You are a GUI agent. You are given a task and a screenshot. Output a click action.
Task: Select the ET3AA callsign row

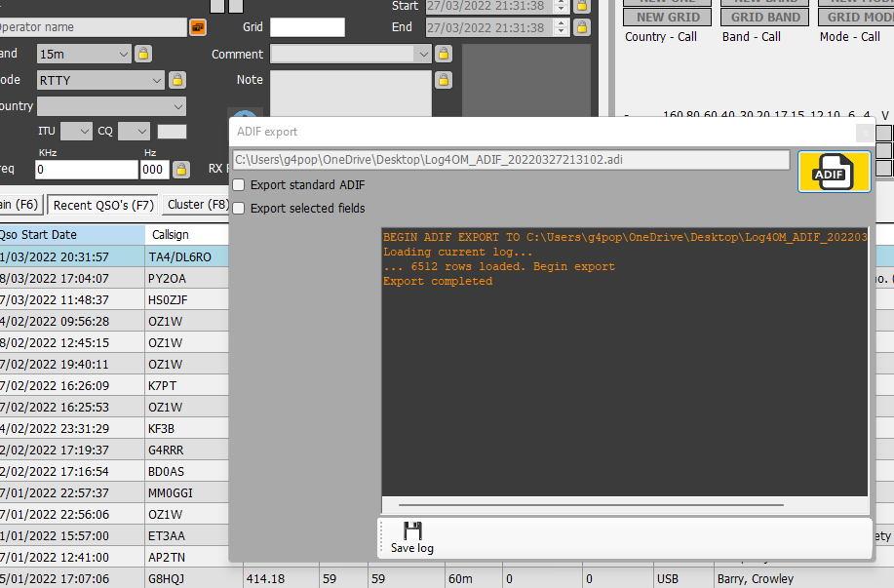click(114, 536)
